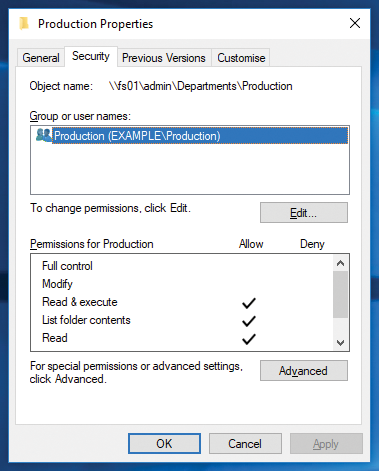Screen dimensions: 379x471
Task: Click the permissions list up arrow
Action: [x=340, y=263]
